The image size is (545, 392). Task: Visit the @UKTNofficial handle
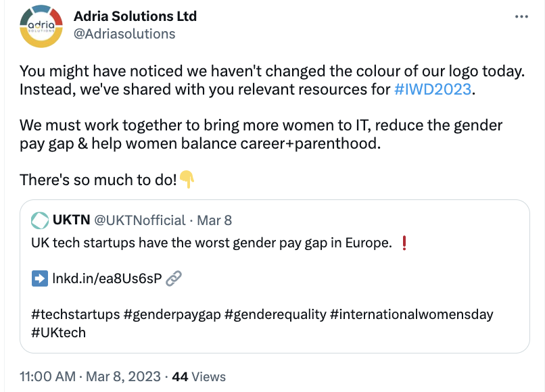(140, 220)
